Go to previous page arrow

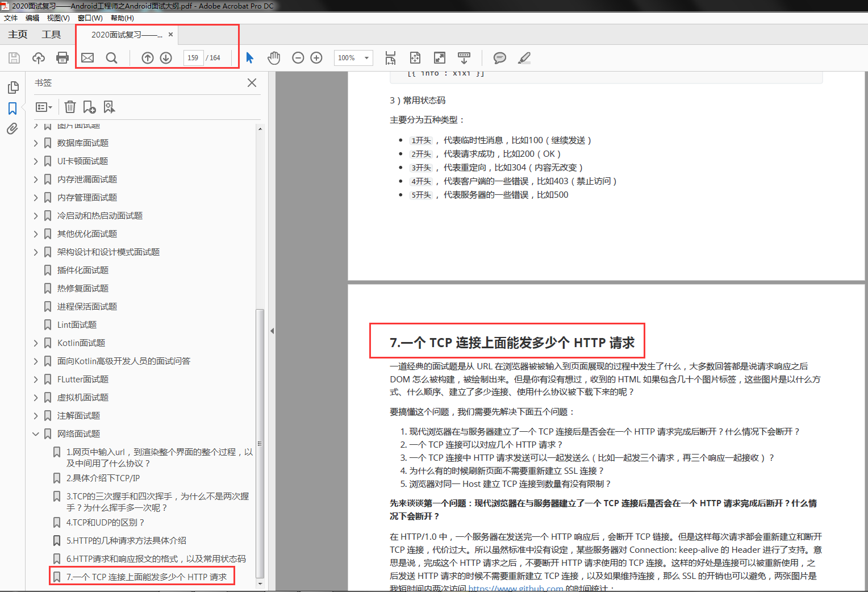pos(148,58)
